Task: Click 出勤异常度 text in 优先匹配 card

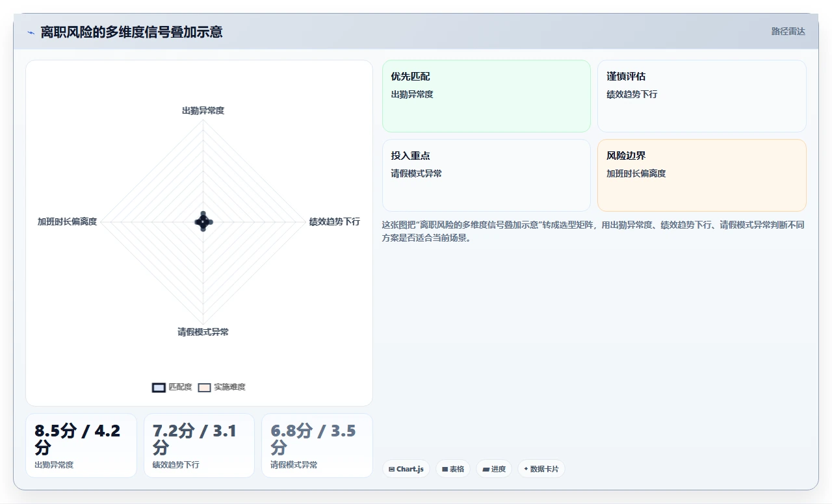Action: pyautogui.click(x=412, y=94)
